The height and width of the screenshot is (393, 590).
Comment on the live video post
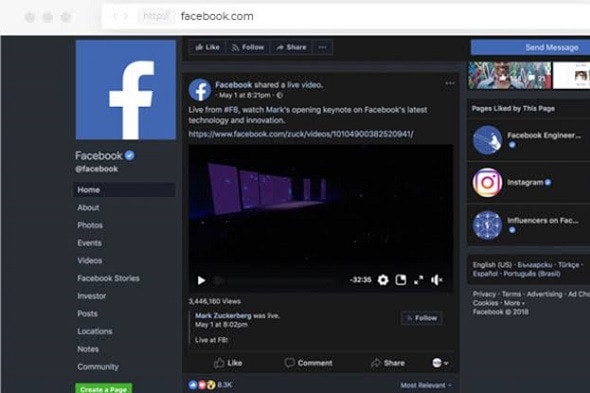click(309, 363)
